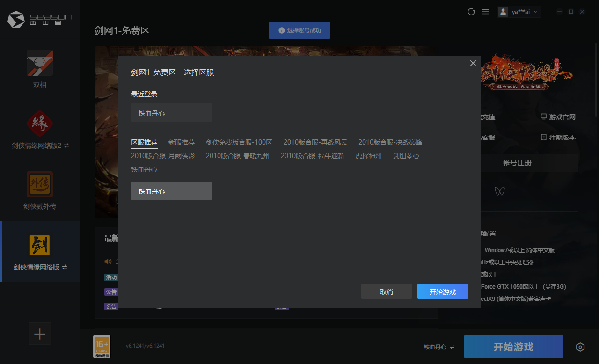
Task: Click dialog 开始游戏 button
Action: (443, 291)
